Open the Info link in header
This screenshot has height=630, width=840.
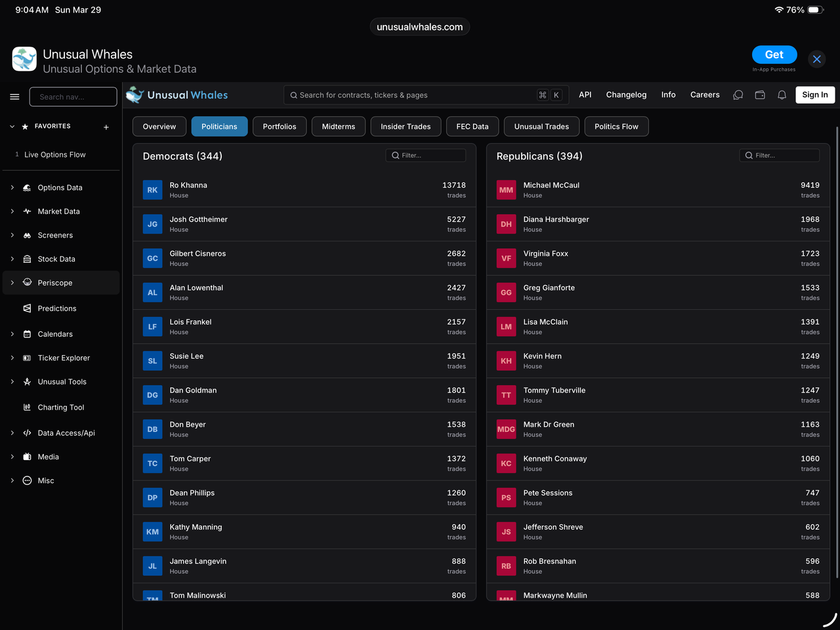click(668, 95)
